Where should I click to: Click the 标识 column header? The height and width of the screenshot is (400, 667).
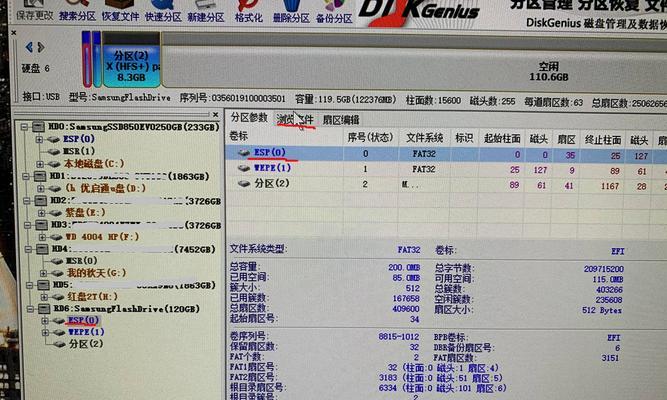tap(464, 138)
